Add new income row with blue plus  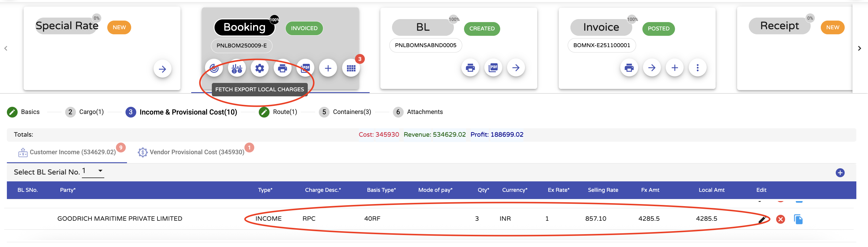[x=840, y=173]
